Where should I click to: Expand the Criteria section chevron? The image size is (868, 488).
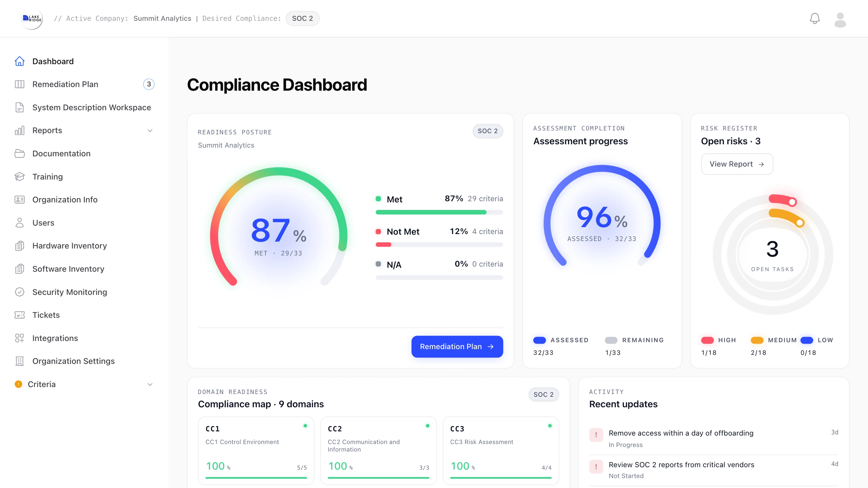pos(150,384)
